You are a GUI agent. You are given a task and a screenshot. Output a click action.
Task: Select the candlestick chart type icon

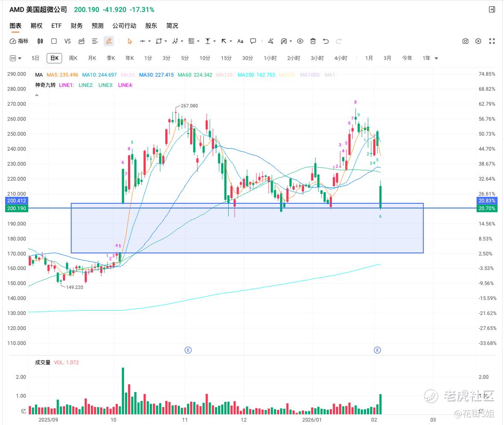[40, 41]
